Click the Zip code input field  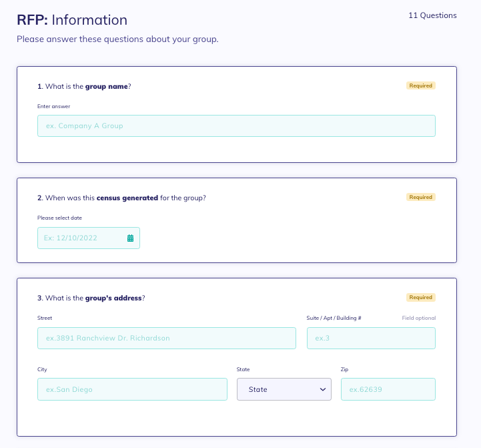388,389
